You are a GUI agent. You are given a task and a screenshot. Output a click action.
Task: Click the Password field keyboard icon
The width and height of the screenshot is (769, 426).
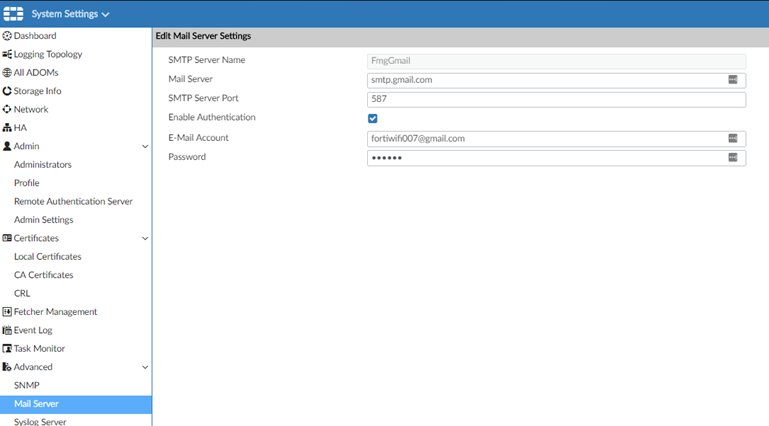coord(733,158)
